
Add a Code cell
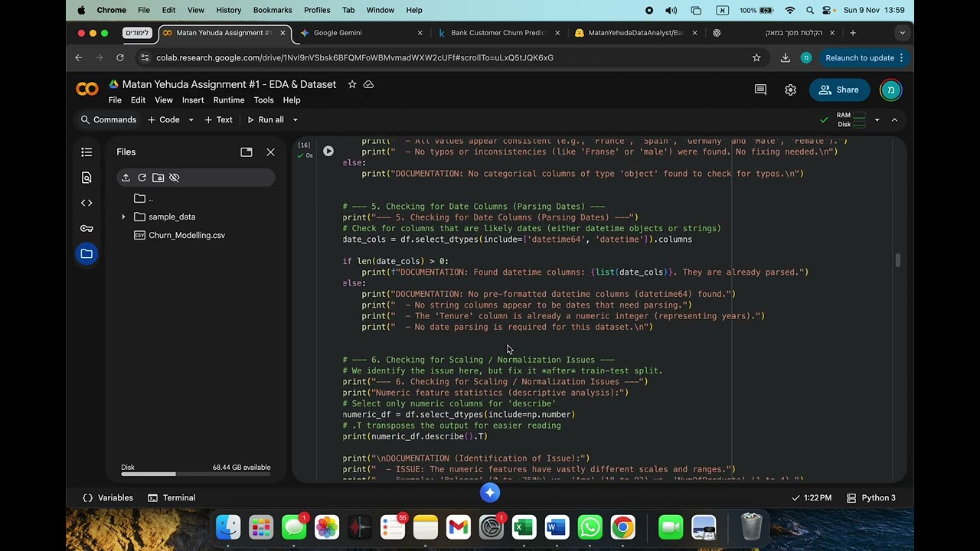[x=163, y=120]
